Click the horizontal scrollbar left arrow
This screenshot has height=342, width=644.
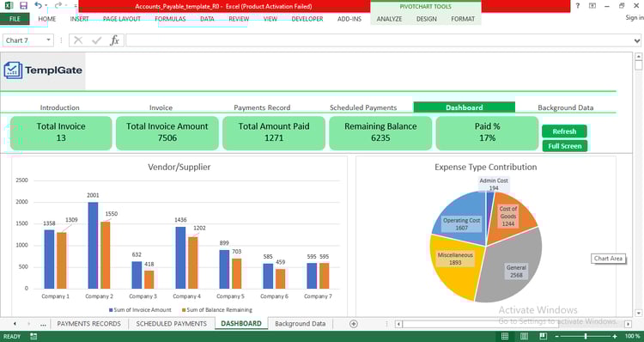pyautogui.click(x=398, y=324)
